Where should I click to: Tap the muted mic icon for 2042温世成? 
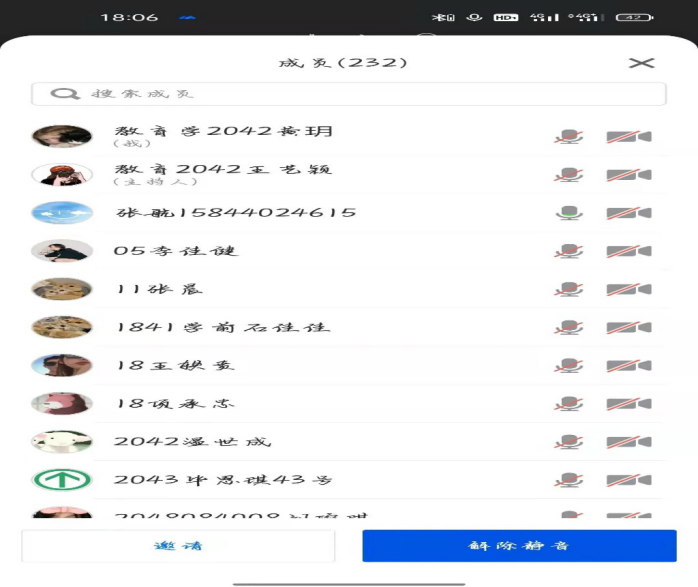569,442
